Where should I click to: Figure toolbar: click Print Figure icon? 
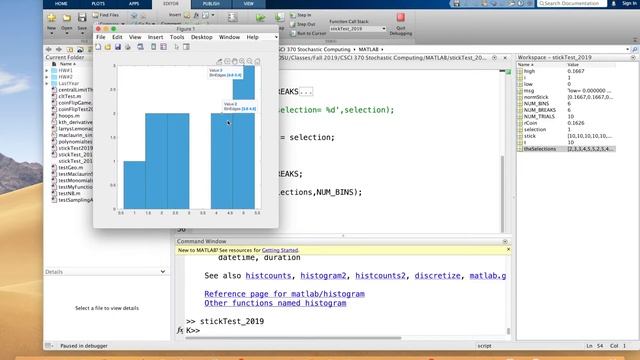click(128, 47)
